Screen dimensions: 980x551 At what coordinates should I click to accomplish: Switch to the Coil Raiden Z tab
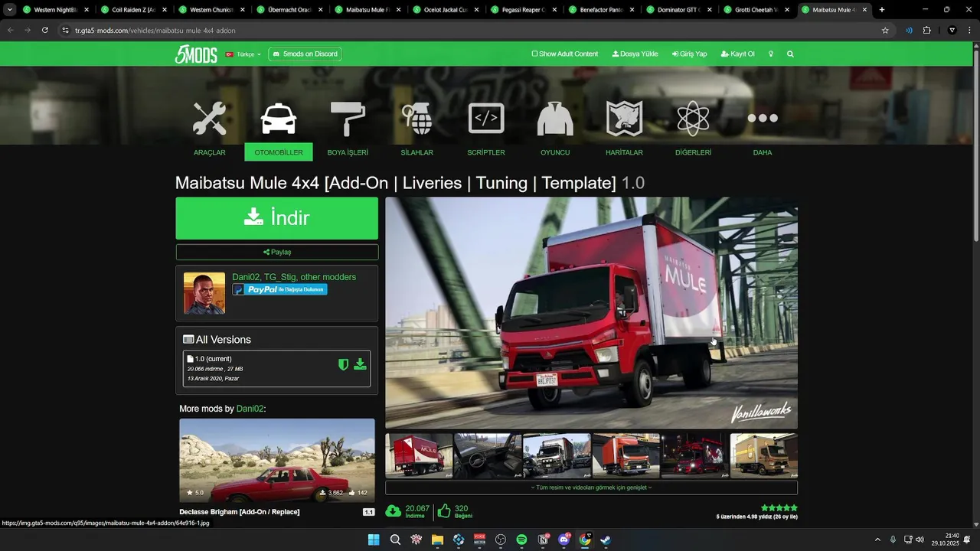[x=132, y=10]
